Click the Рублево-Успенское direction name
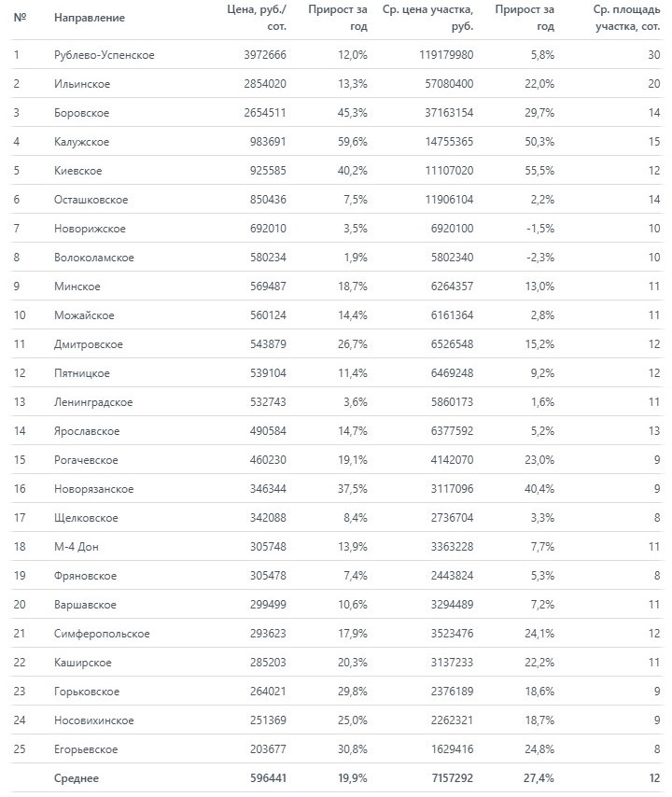This screenshot has width=672, height=797. coord(105,55)
